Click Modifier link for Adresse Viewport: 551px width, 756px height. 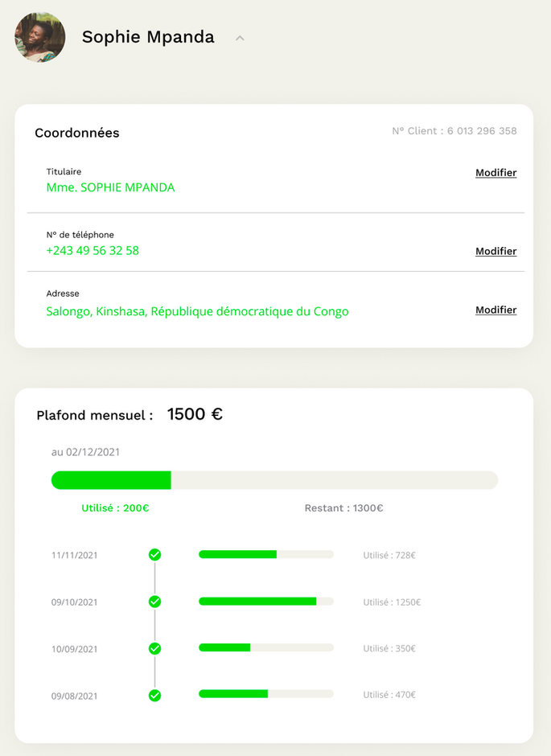[495, 310]
